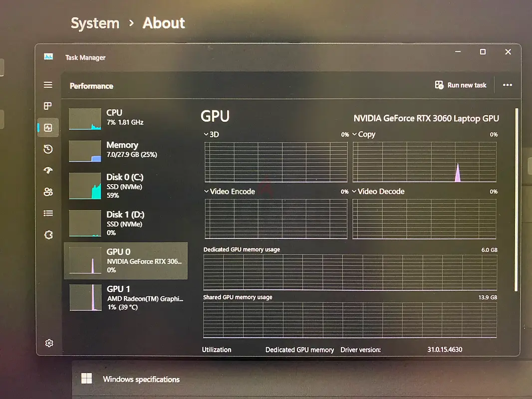The height and width of the screenshot is (399, 532).
Task: Select the Performance page icon in sidebar
Action: [48, 128]
